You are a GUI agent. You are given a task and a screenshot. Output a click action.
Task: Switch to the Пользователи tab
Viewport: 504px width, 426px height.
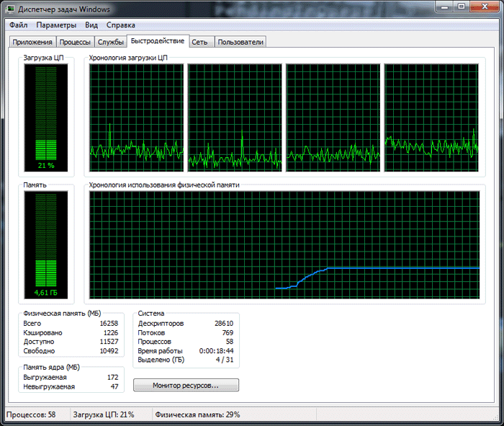(240, 42)
